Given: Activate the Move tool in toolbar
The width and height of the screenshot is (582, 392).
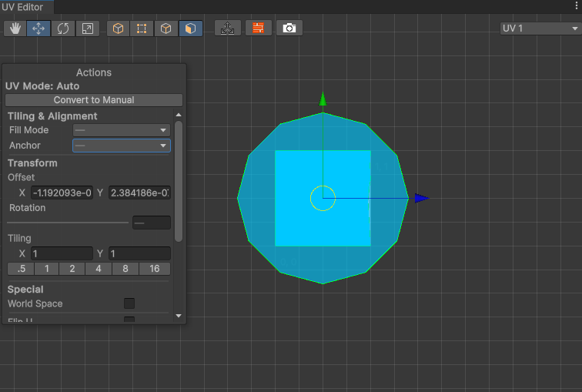Looking at the screenshot, I should 38,28.
